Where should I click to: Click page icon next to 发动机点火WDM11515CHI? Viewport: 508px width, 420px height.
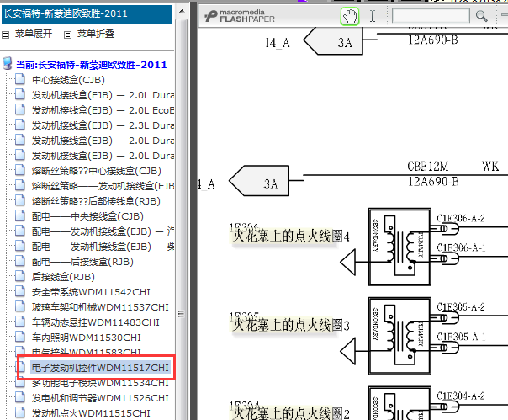pos(19,412)
